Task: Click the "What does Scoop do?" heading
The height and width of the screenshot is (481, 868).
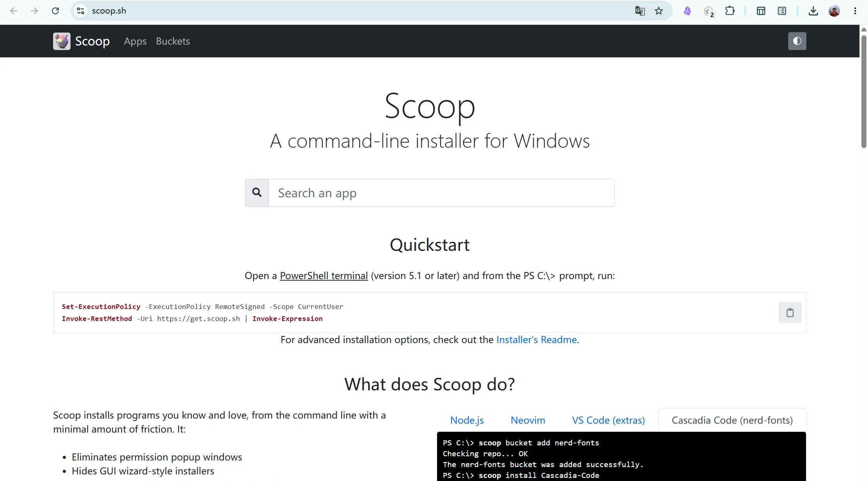Action: pos(430,384)
